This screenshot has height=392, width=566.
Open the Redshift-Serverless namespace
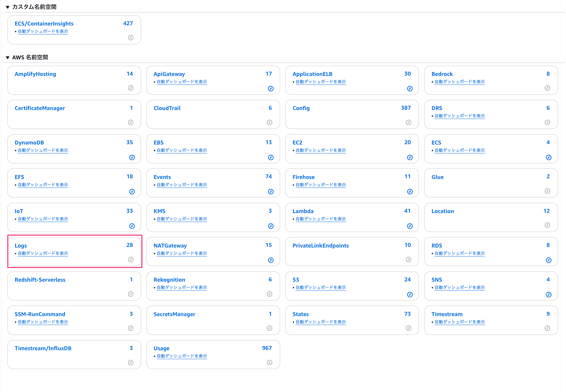[x=40, y=280]
